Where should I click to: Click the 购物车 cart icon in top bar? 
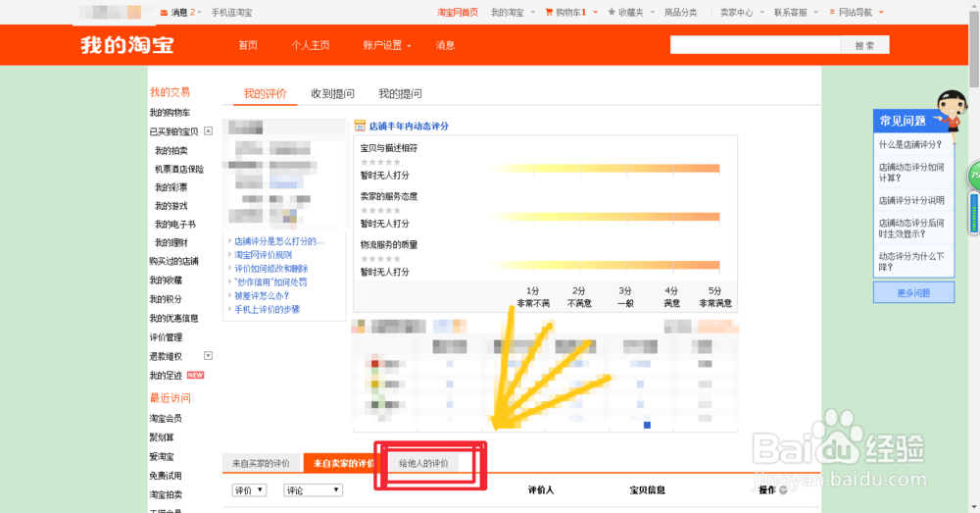[549, 12]
